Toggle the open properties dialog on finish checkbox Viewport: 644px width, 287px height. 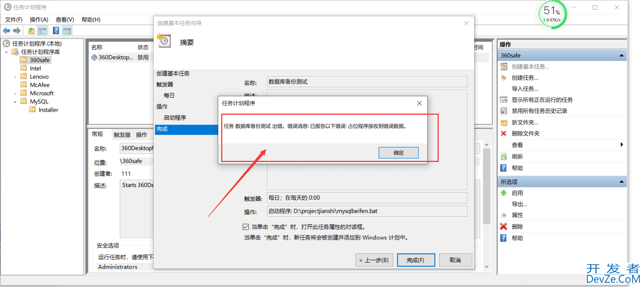pos(246,227)
